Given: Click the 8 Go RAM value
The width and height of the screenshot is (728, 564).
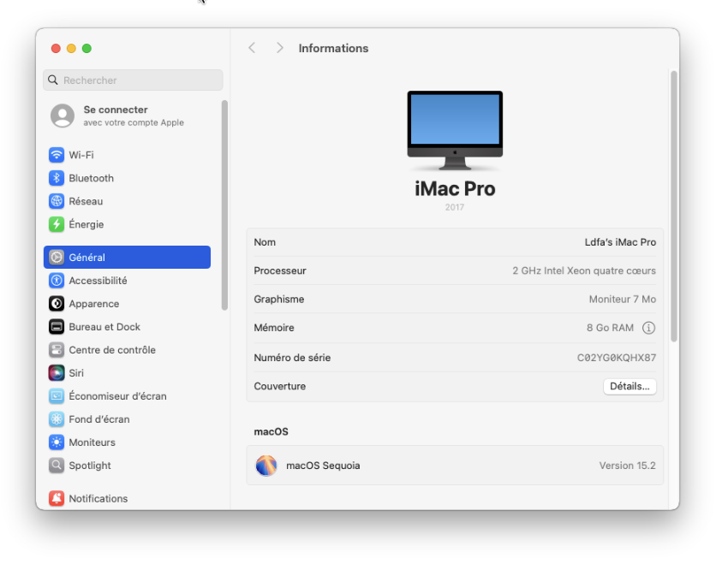Looking at the screenshot, I should pos(610,328).
